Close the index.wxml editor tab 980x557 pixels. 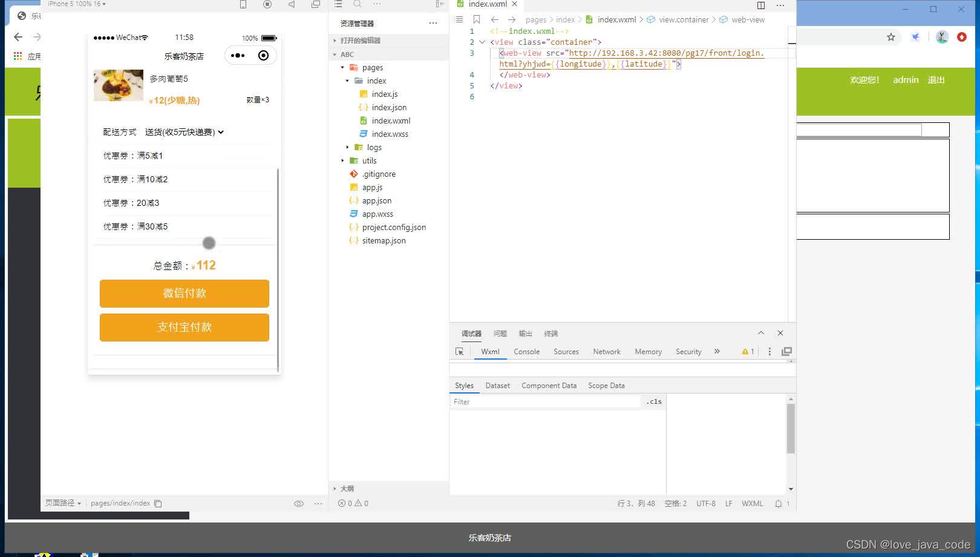(x=515, y=4)
